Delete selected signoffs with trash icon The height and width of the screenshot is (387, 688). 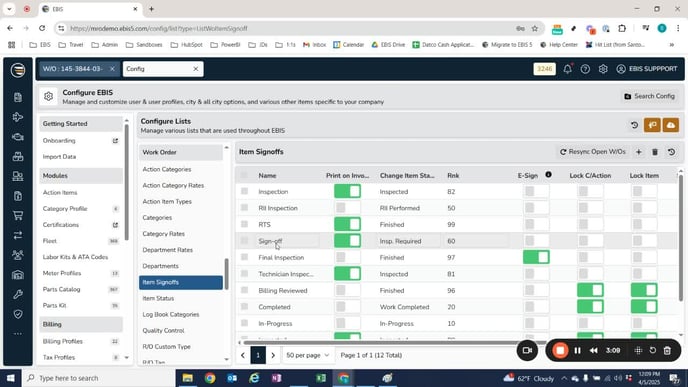pyautogui.click(x=655, y=152)
